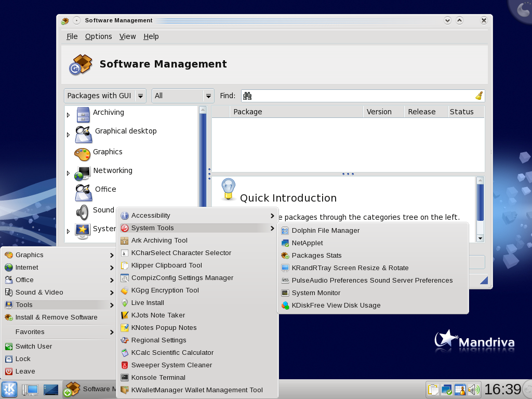The height and width of the screenshot is (399, 532).
Task: Choose Switch User in start menu
Action: pos(59,347)
